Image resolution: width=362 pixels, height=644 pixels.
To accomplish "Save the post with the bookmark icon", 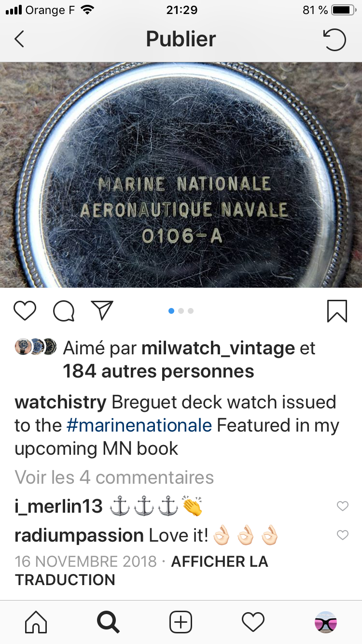I will [x=337, y=311].
